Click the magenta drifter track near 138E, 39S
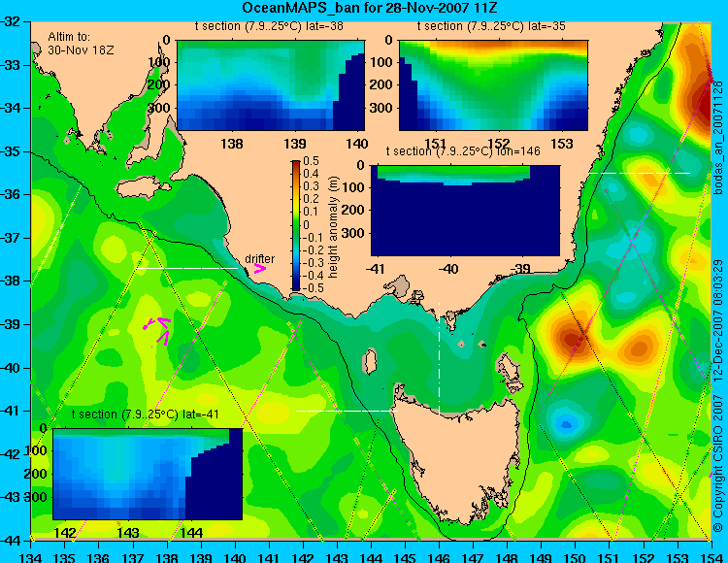728x563 pixels. [x=158, y=330]
